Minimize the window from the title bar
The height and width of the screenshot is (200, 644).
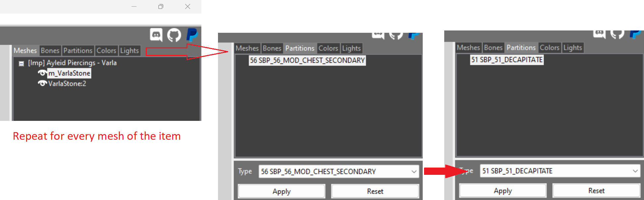(x=134, y=7)
